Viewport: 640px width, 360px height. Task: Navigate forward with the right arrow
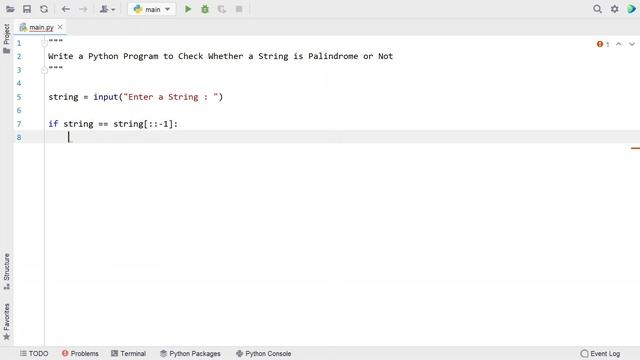click(x=83, y=9)
